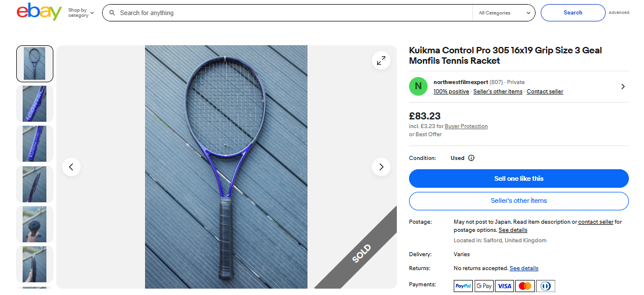Click the Visa payment icon
This screenshot has width=644, height=295.
click(505, 286)
